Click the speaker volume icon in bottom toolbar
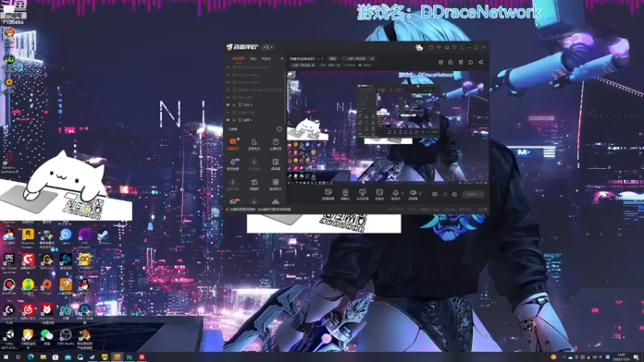This screenshot has width=644, height=362. click(x=413, y=194)
